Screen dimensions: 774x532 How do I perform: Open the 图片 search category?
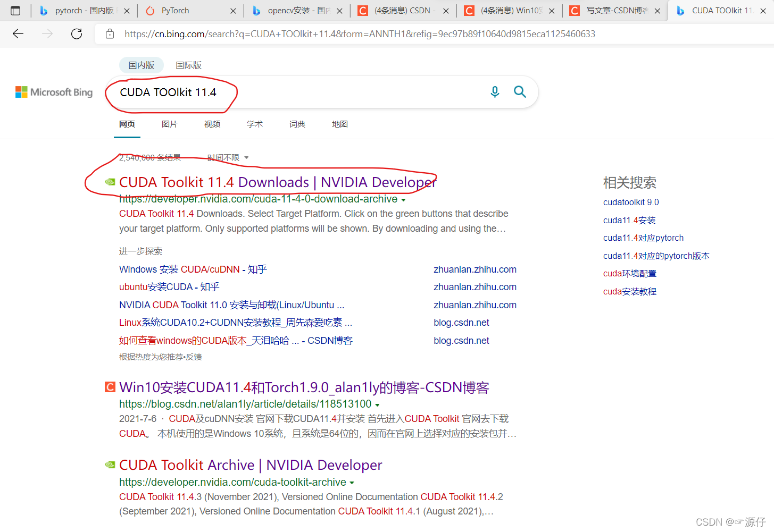pos(170,124)
